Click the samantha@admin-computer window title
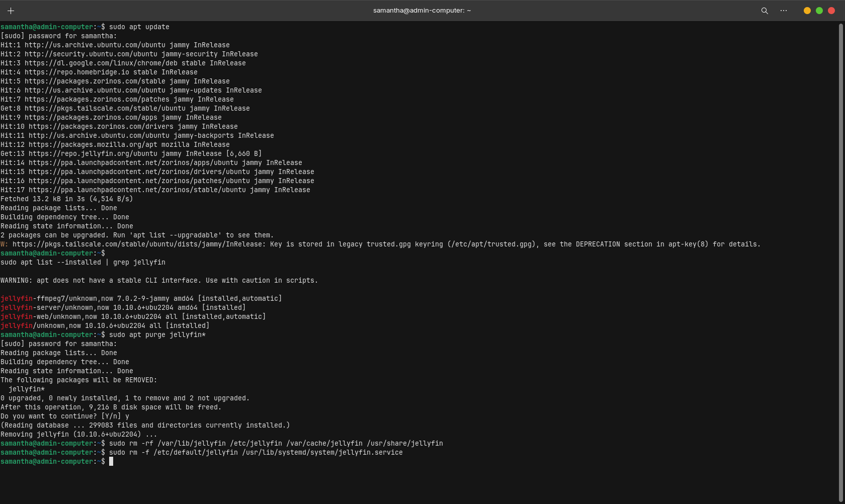This screenshot has height=504, width=845. 421,11
